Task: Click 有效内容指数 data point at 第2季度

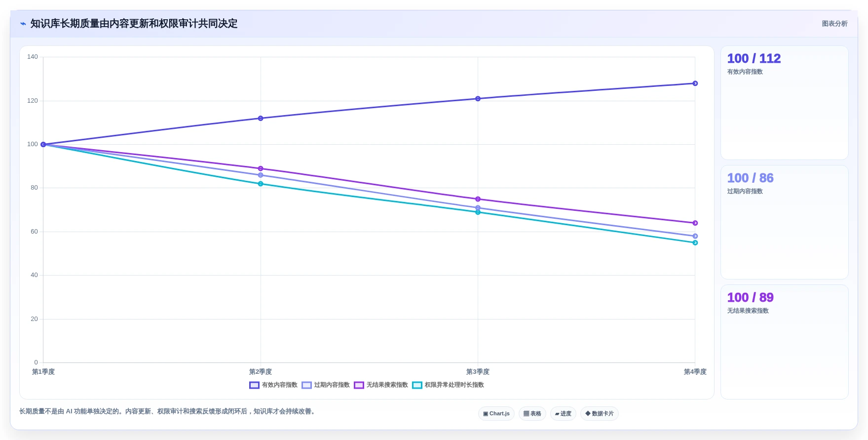Action: (x=261, y=119)
